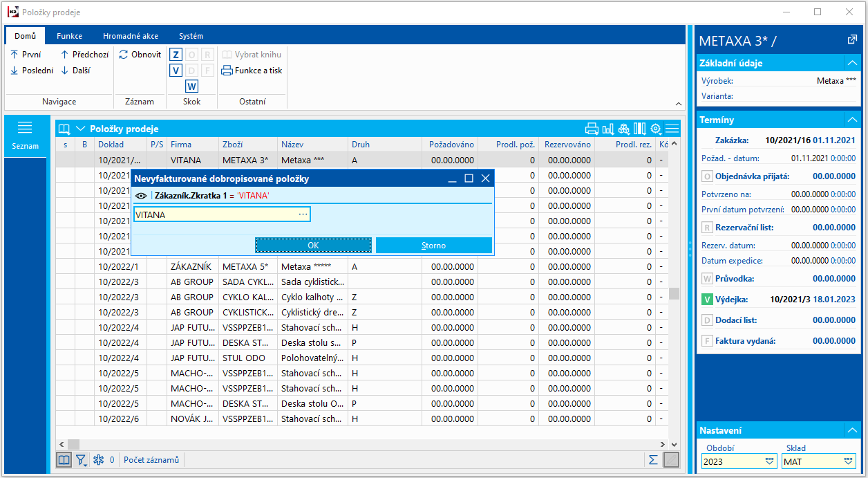Open Funkce a tisk
Screen dimensions: 868x478
coord(252,71)
